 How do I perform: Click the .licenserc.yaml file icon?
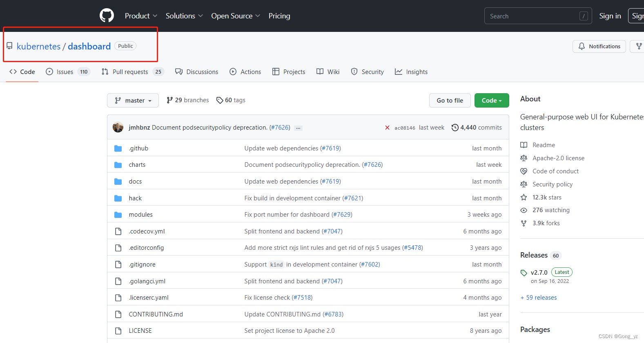point(118,298)
